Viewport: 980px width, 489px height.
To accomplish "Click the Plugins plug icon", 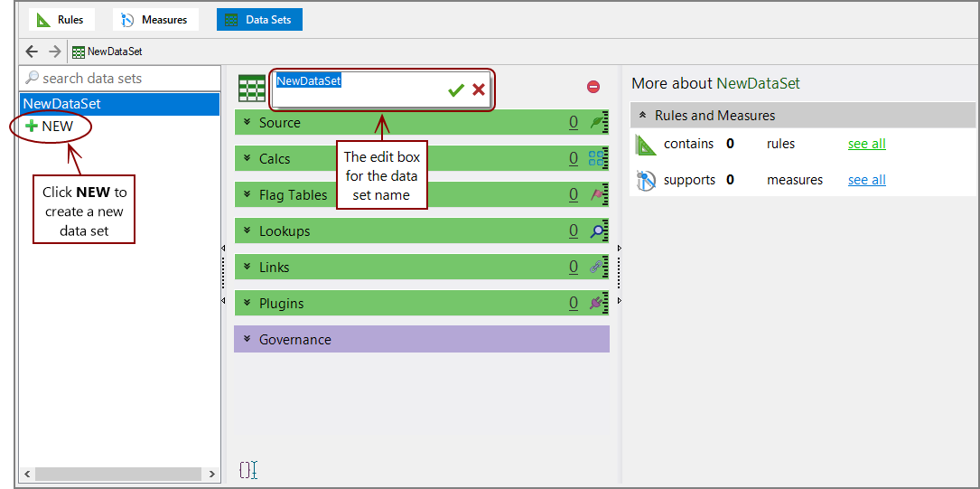I will coord(598,304).
